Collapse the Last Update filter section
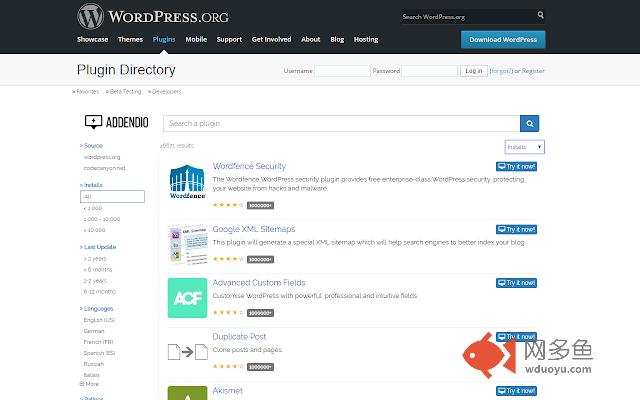The height and width of the screenshot is (400, 640). coord(98,247)
